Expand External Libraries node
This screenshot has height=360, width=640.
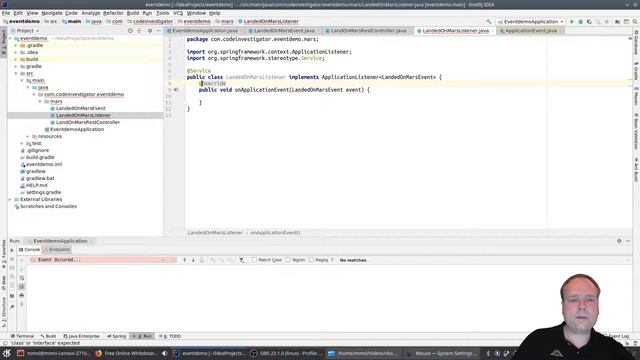(x=10, y=199)
